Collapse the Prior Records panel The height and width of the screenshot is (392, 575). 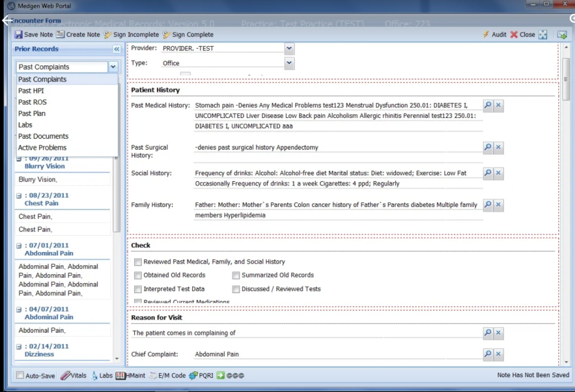116,48
